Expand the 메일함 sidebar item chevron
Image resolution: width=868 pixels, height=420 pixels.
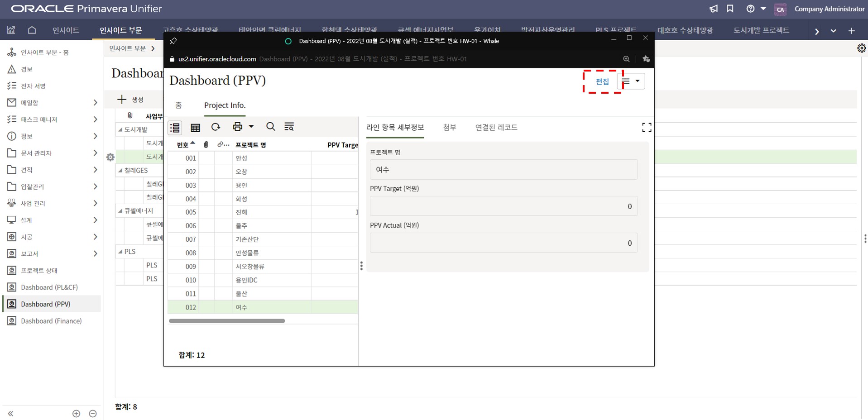pyautogui.click(x=95, y=103)
